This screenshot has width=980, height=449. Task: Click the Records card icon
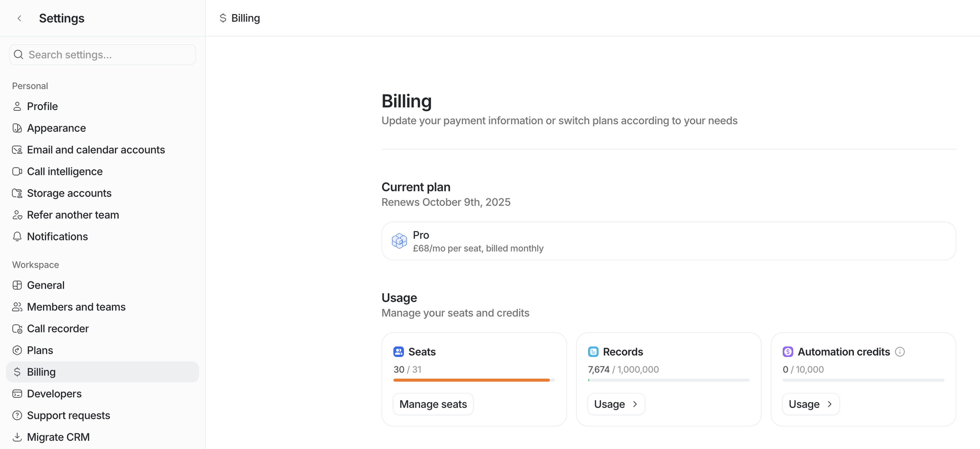(593, 352)
